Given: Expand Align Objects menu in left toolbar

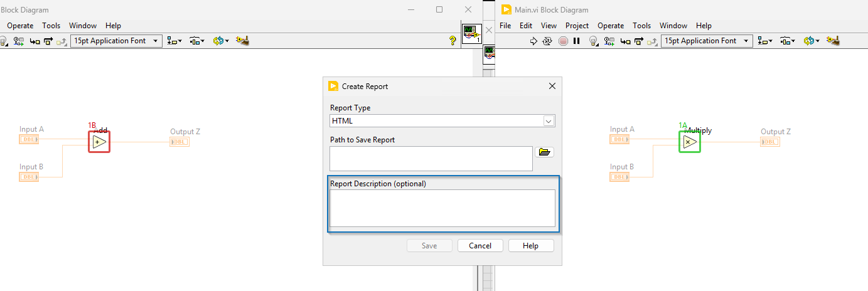Looking at the screenshot, I should coord(174,41).
